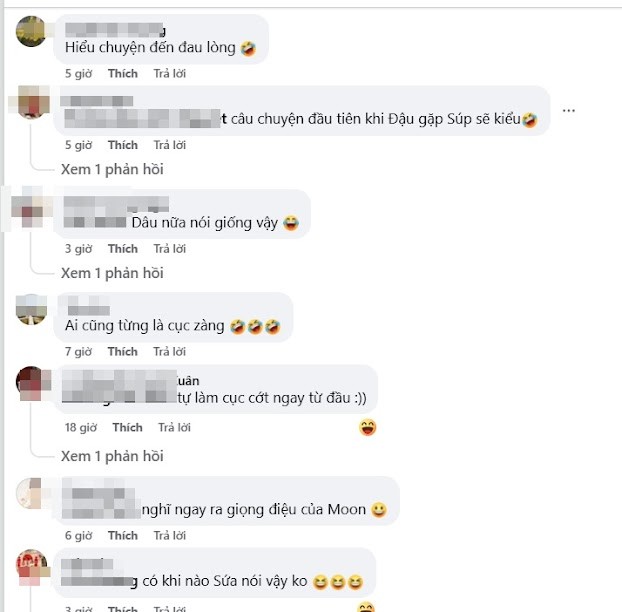This screenshot has height=612, width=622.
Task: Expand 'Xem 1 phản hồi' under the Đậu gặp Súp comment
Action: 112,169
